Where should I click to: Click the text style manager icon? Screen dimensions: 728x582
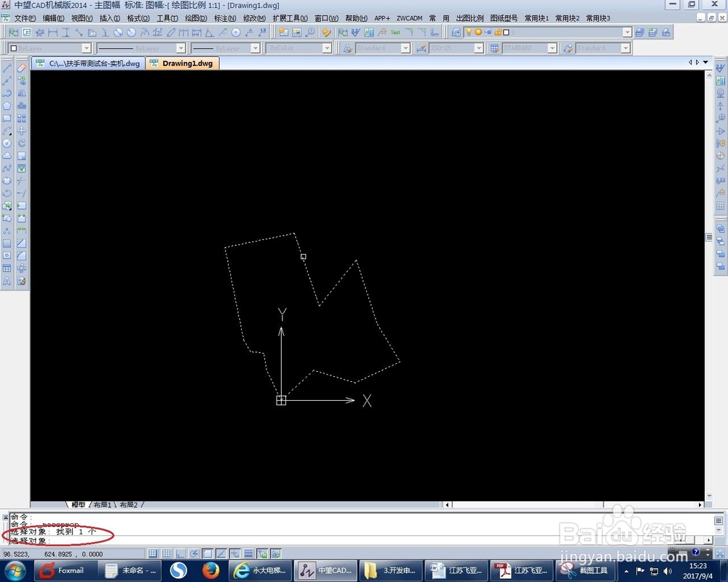347,48
